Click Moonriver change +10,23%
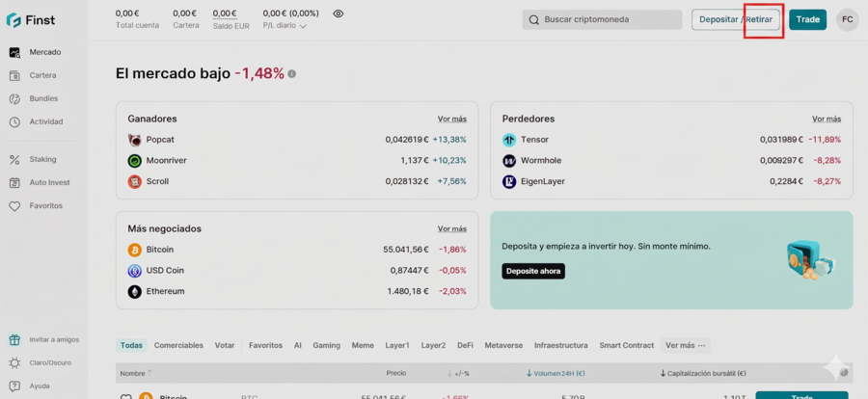The image size is (868, 399). (449, 161)
